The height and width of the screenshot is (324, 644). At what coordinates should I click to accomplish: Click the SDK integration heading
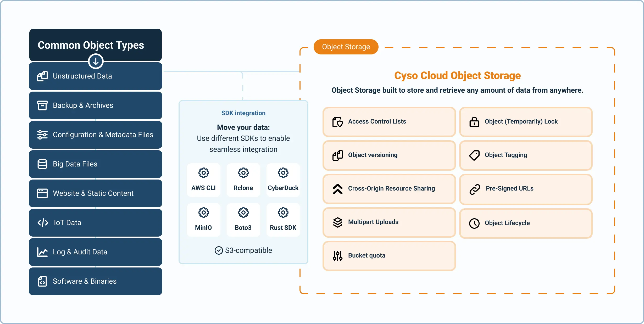243,113
